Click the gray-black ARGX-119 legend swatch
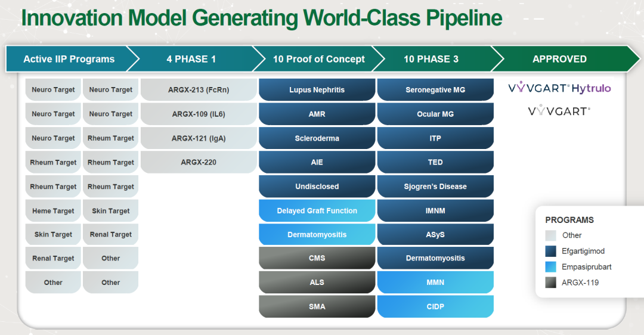This screenshot has height=335, width=644. coord(550,283)
